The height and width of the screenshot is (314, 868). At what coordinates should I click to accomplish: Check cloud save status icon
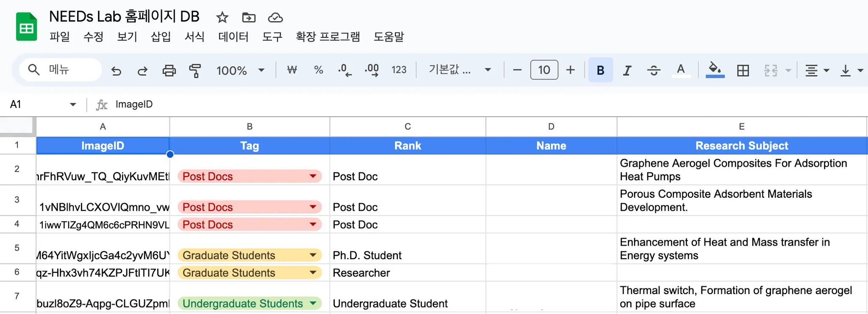pyautogui.click(x=275, y=18)
